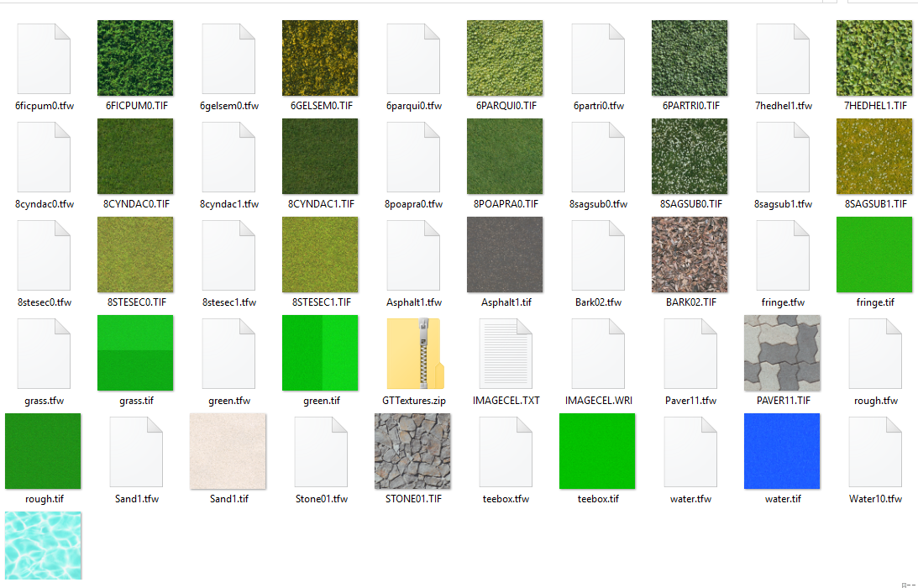Select the rippled water texture at bottom
The image size is (918, 588).
coord(43,546)
